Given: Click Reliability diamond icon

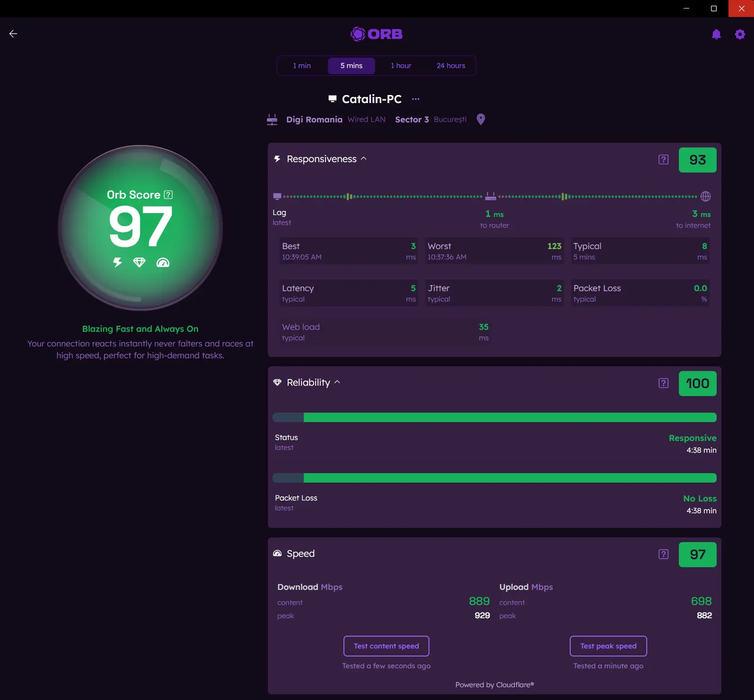Looking at the screenshot, I should (277, 382).
